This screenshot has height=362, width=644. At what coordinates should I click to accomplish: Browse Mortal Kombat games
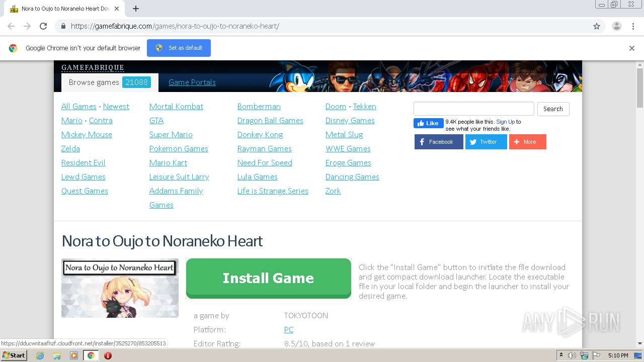click(176, 107)
